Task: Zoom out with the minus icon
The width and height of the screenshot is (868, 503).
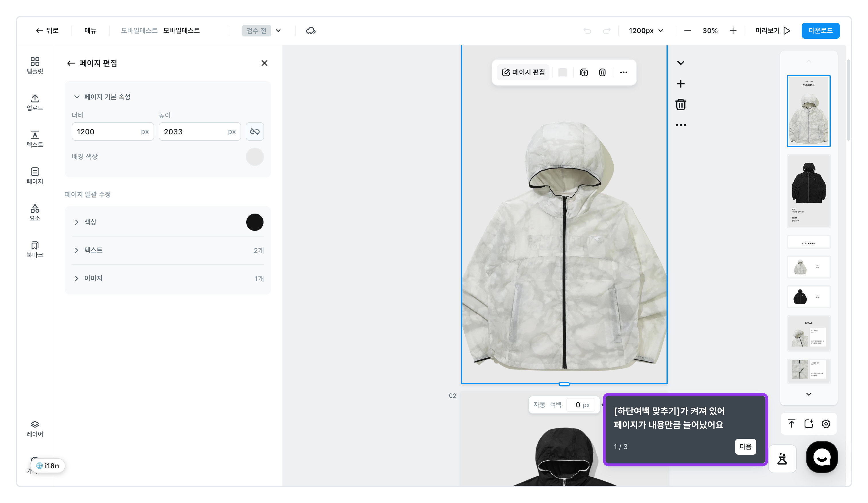Action: [x=687, y=31]
